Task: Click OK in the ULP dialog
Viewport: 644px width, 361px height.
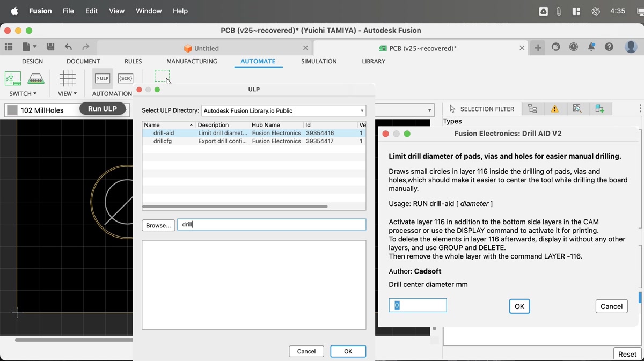Action: coord(348,351)
